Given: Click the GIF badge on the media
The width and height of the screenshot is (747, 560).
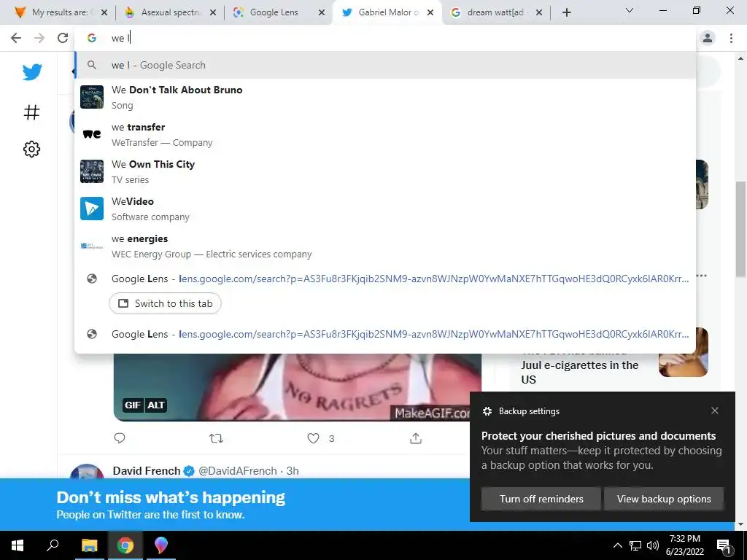Looking at the screenshot, I should (x=133, y=405).
